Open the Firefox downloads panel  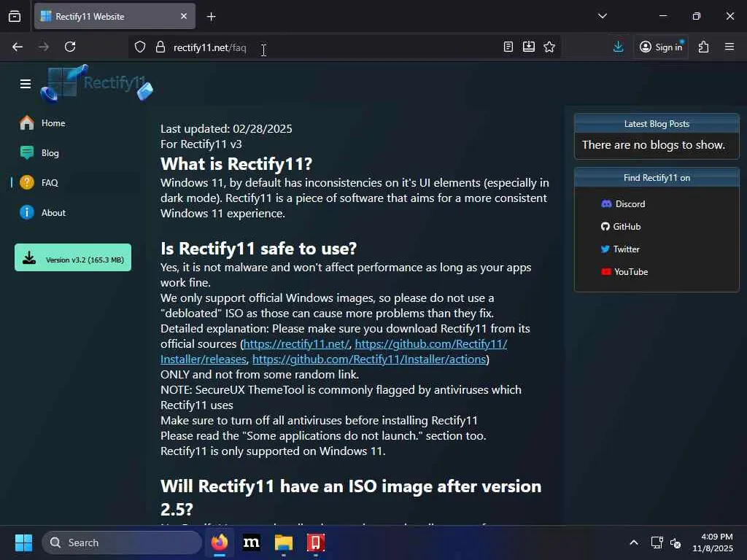619,47
